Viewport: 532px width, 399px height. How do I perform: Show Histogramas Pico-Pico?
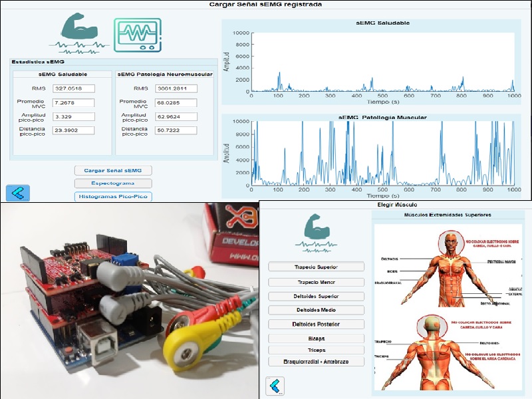click(113, 196)
